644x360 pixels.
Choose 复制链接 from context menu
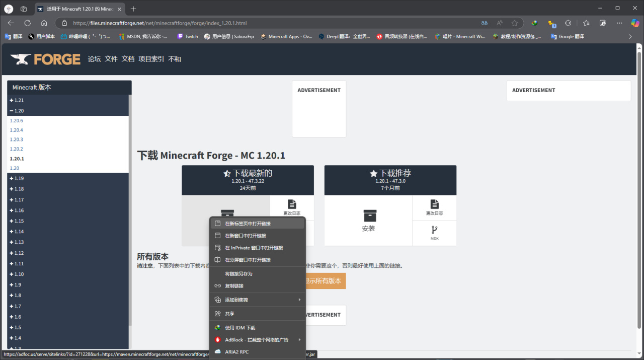258,286
